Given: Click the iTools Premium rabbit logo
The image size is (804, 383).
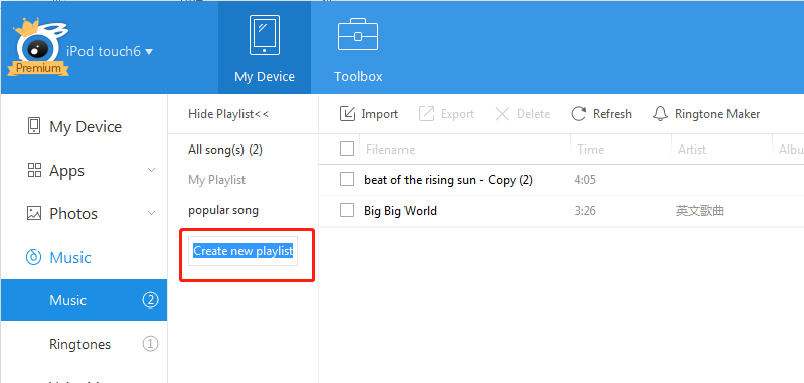Looking at the screenshot, I should [x=37, y=49].
